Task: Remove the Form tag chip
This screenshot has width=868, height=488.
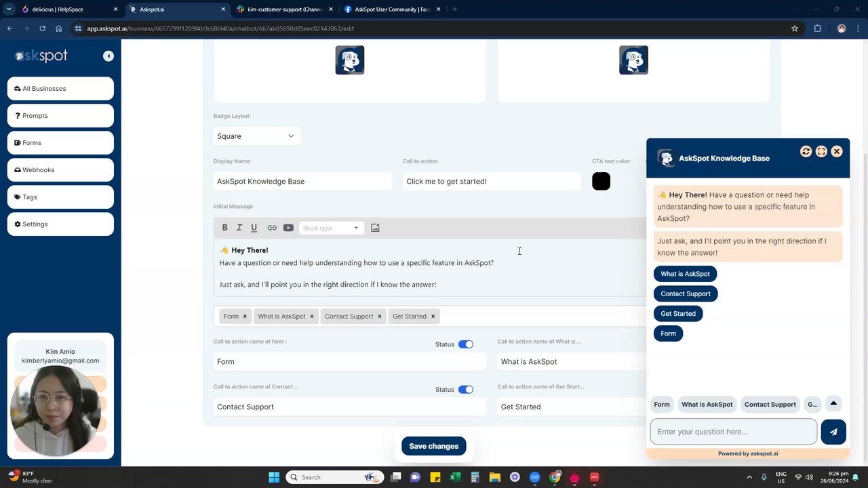Action: (245, 317)
